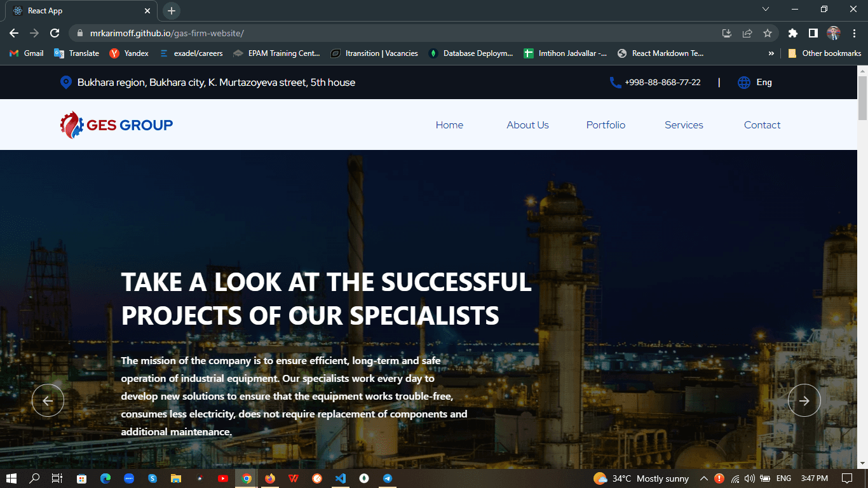Go to previous slide with left arrow

(x=48, y=400)
